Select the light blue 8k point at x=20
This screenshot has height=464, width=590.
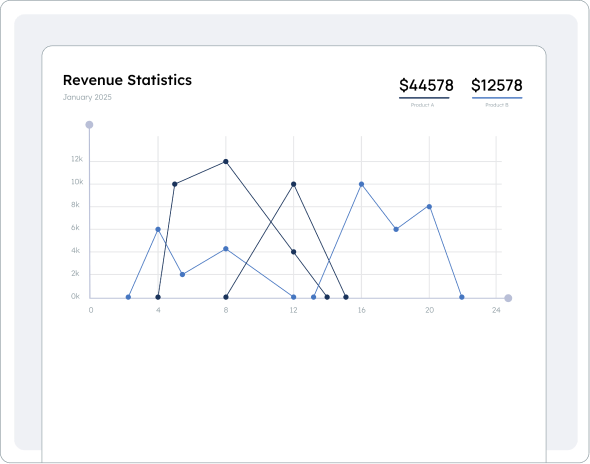click(x=429, y=207)
